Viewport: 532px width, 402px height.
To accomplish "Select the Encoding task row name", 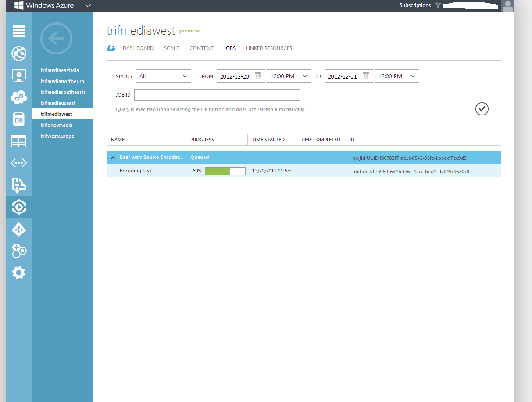I will click(136, 171).
